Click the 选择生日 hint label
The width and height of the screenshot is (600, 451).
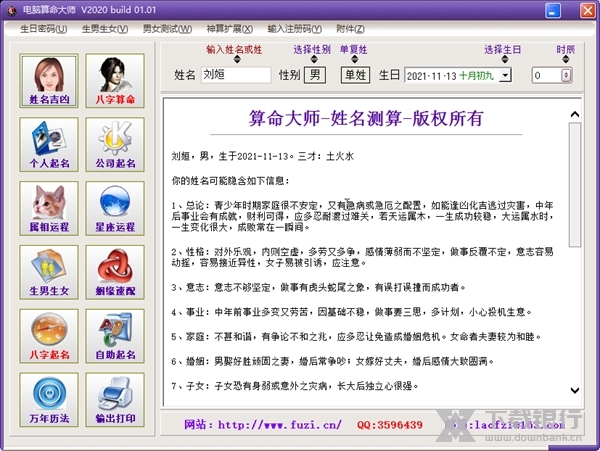point(502,50)
